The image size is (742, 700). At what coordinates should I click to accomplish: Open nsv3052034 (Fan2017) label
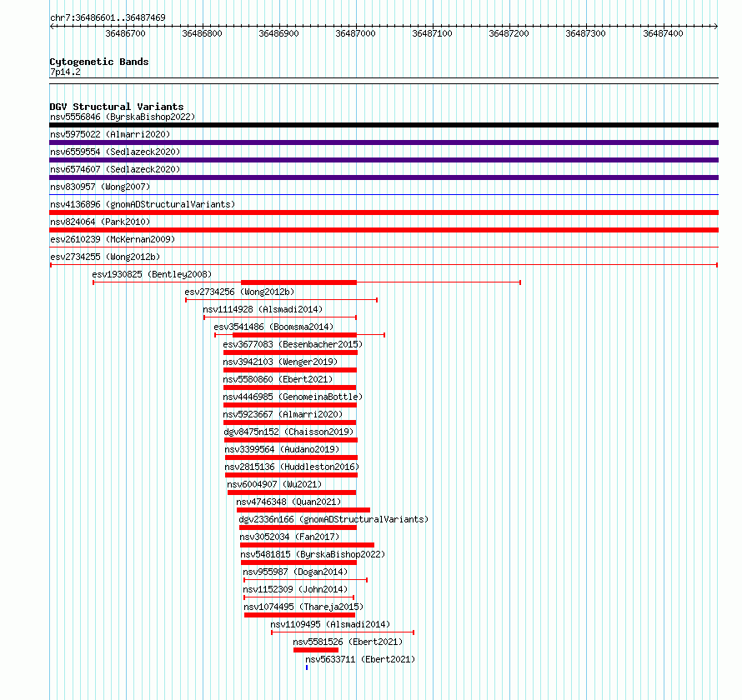[289, 537]
